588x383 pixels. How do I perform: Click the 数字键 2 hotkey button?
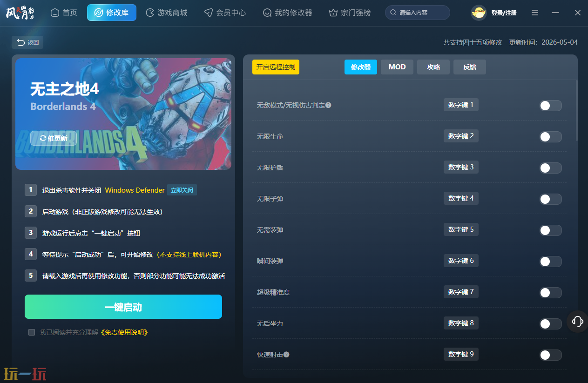461,136
